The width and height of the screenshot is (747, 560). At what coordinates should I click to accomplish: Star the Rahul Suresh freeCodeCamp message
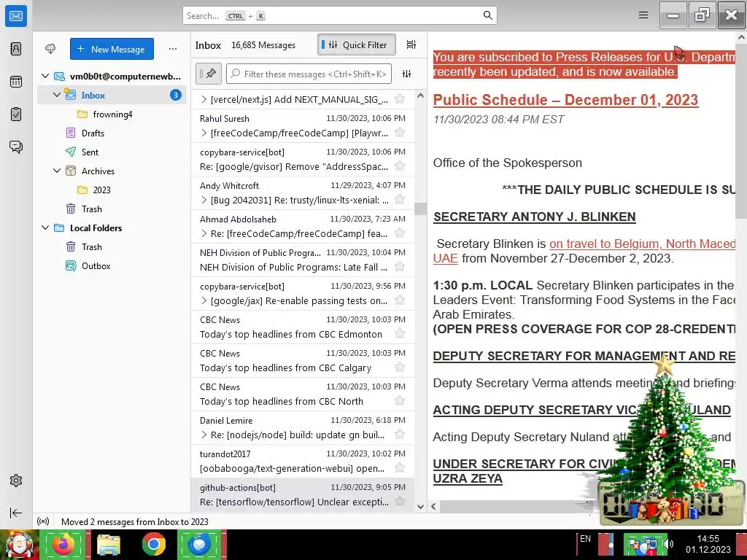400,133
